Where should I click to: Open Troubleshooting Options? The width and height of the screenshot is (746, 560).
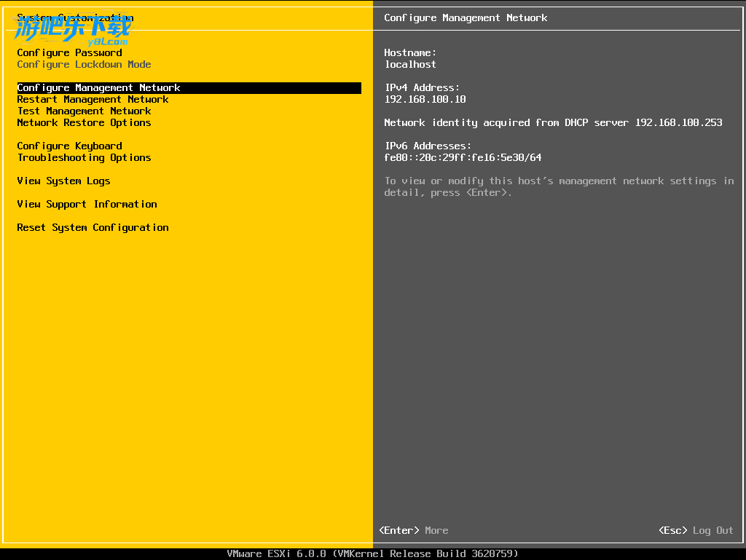tap(84, 157)
